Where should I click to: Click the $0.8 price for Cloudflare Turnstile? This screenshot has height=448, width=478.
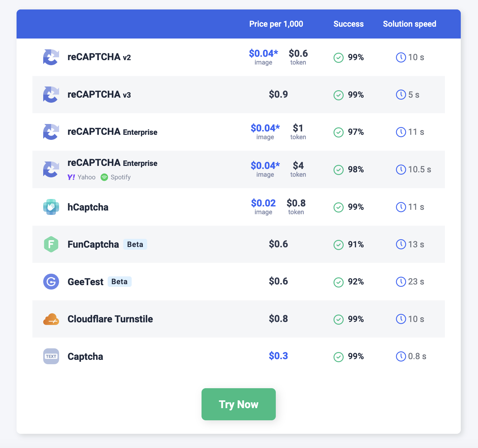coord(278,319)
